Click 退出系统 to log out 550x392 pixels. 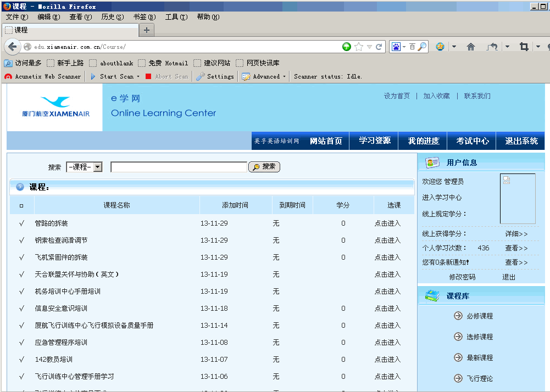click(521, 141)
